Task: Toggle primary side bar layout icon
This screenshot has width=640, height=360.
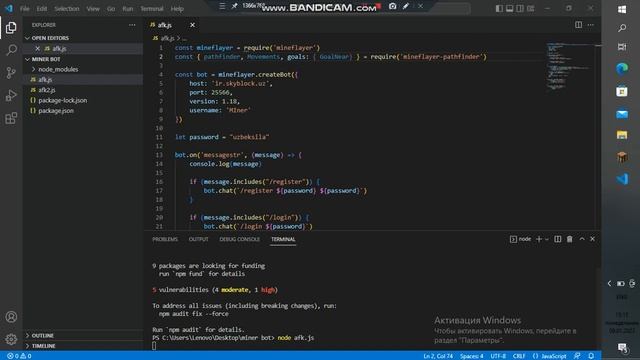Action: 499,8
